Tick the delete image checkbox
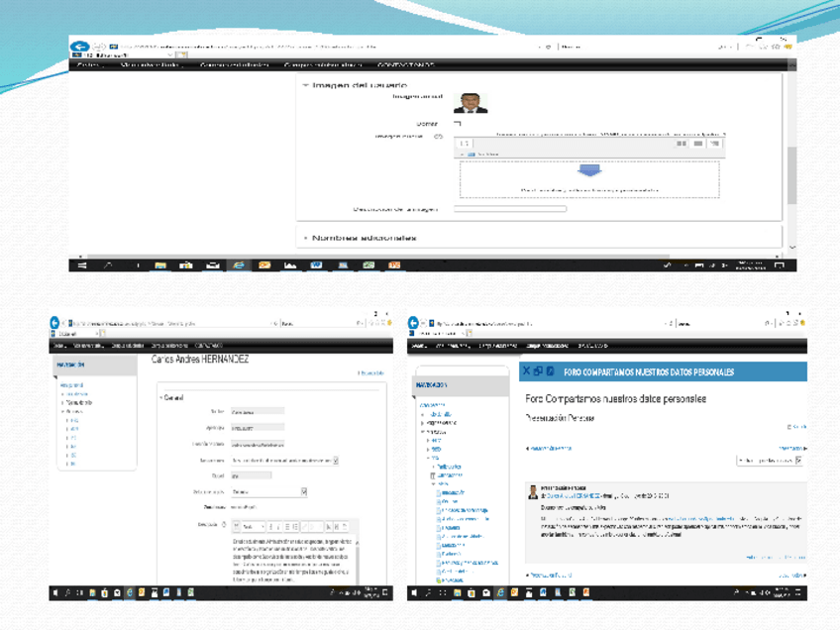840x630 pixels. tap(458, 124)
